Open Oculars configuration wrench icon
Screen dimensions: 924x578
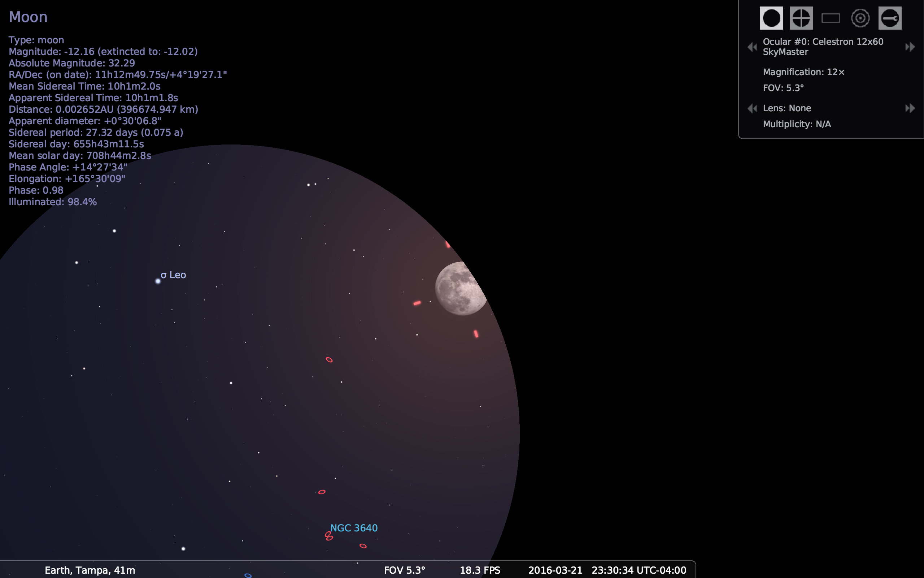pos(890,18)
